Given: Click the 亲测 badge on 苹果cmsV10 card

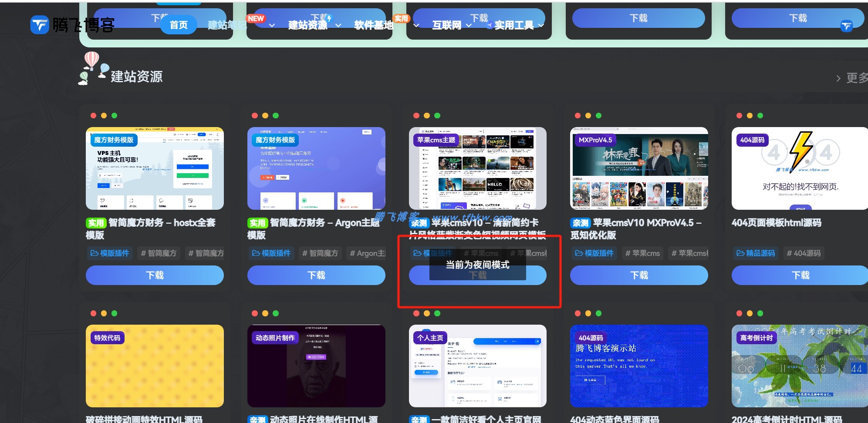Looking at the screenshot, I should pyautogui.click(x=419, y=223).
